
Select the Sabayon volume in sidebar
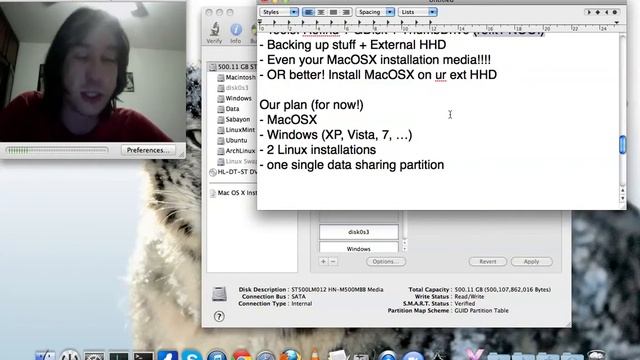pyautogui.click(x=234, y=120)
